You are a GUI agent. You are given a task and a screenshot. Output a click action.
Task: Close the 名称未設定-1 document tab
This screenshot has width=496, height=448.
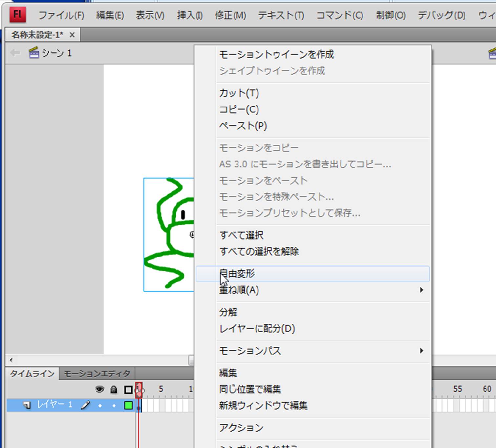[72, 35]
